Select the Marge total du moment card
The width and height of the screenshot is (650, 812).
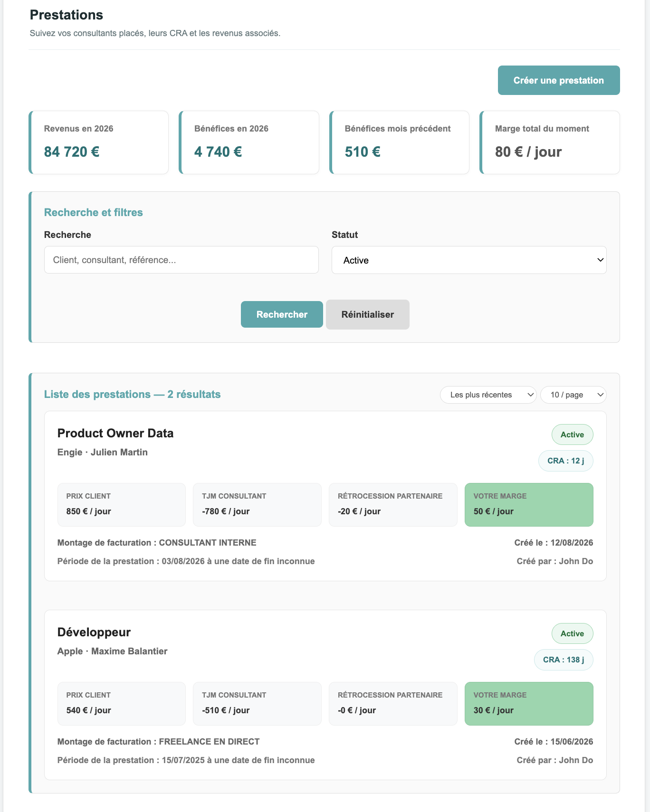550,142
